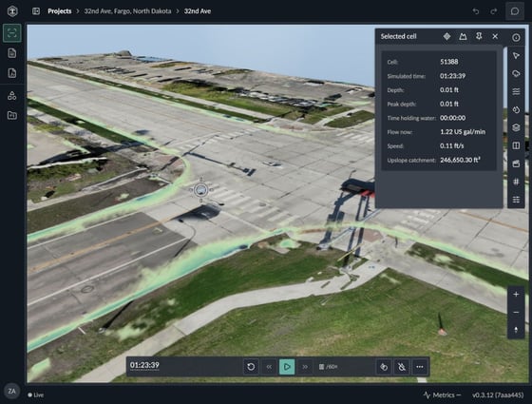Zoom in with the plus button
Screen dimensions: 532x404
(516, 295)
